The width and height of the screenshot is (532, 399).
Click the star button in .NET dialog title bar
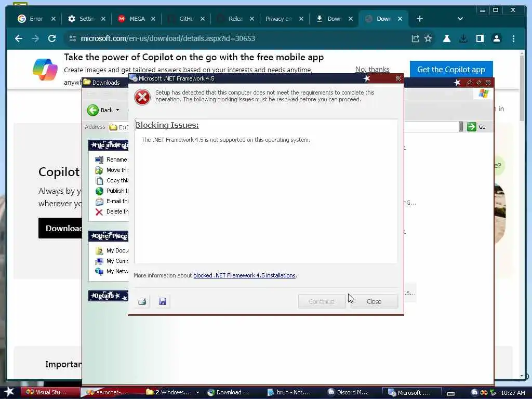pos(366,78)
